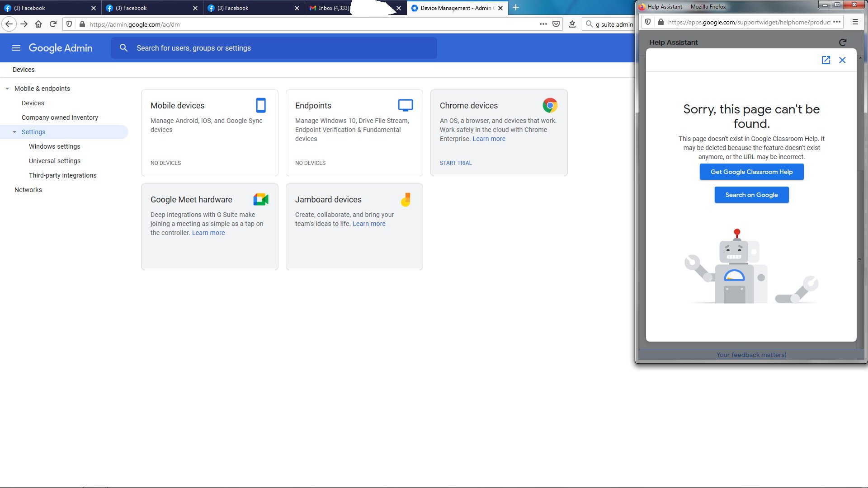The height and width of the screenshot is (488, 868).
Task: Click the Help Assistant refresh icon
Action: pyautogui.click(x=843, y=42)
